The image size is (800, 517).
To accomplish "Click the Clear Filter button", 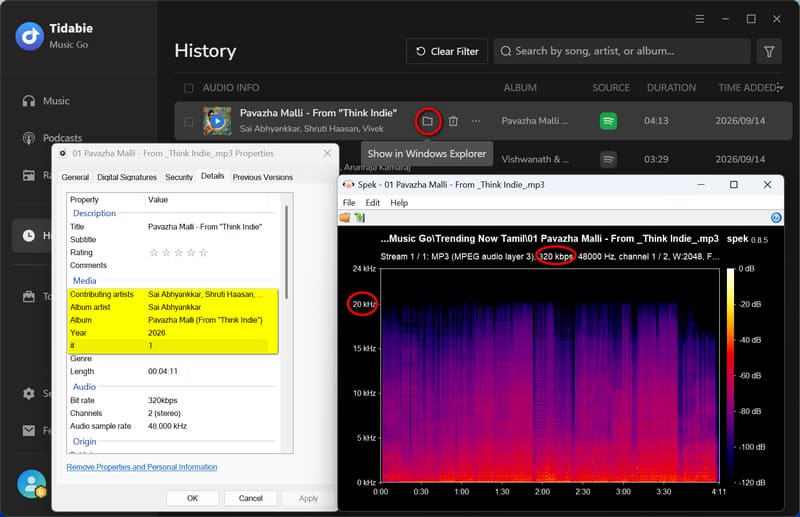I will [x=447, y=51].
